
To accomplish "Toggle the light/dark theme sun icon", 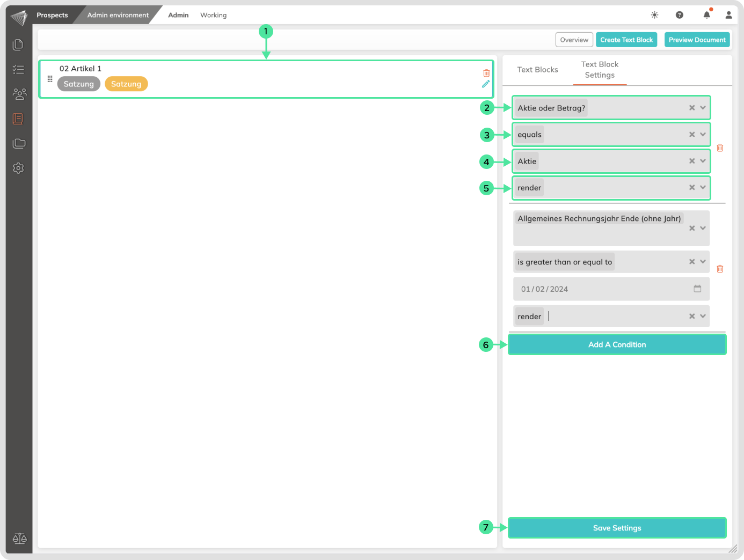I will (x=654, y=15).
